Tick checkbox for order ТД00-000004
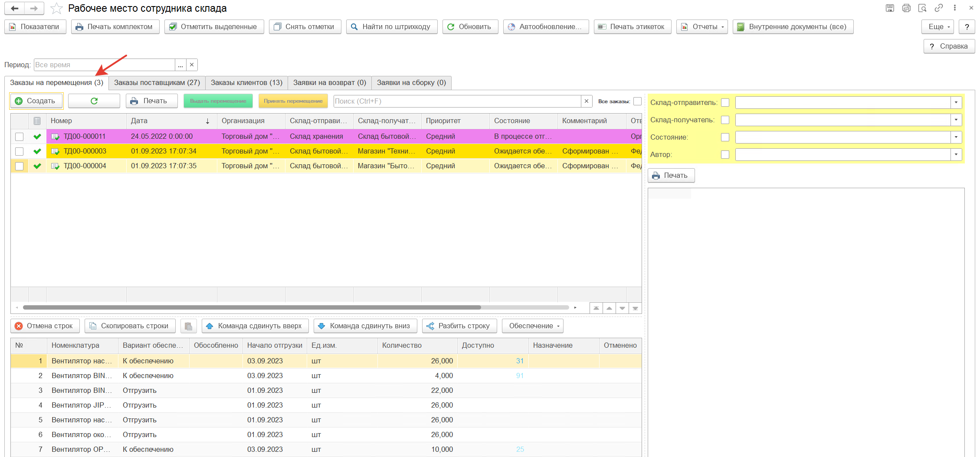This screenshot has width=980, height=457. [19, 166]
